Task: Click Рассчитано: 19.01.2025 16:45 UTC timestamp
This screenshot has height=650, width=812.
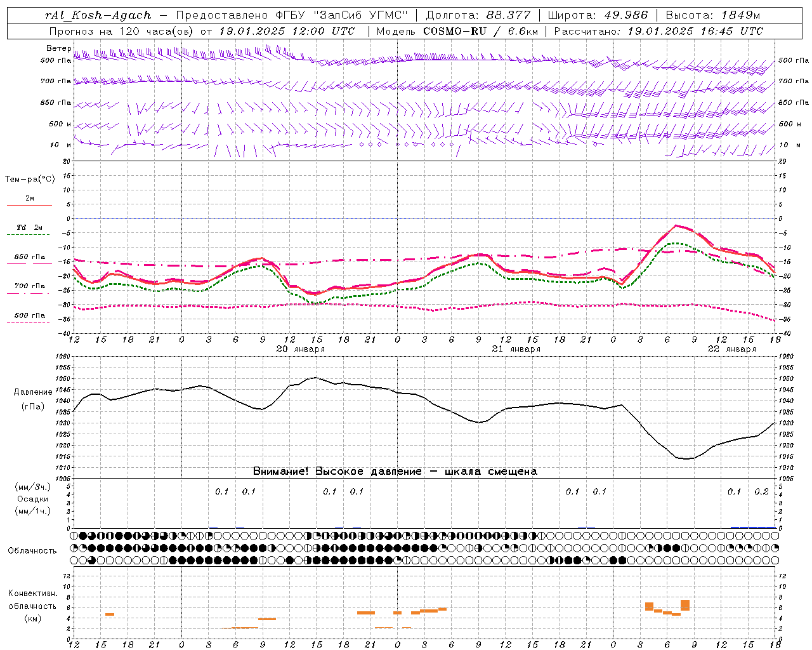Action: click(658, 31)
